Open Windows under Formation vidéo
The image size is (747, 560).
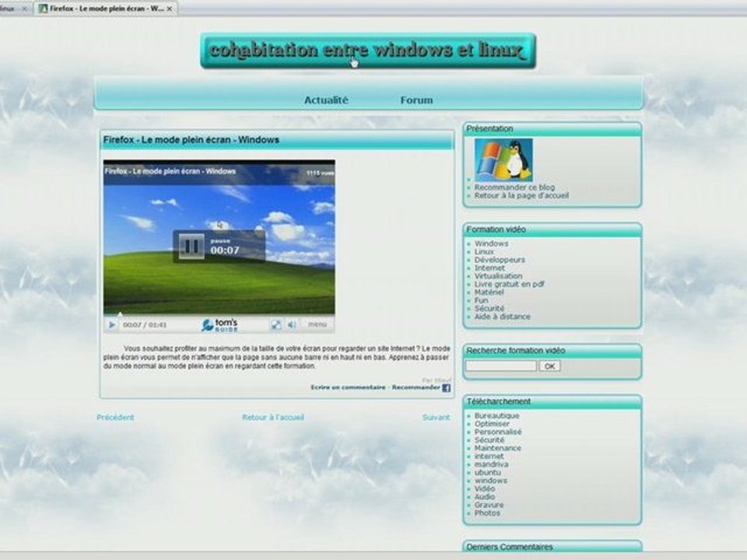point(491,243)
